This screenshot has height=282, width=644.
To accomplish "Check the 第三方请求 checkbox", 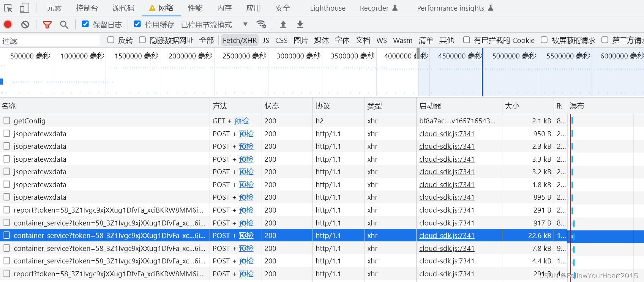I will [x=605, y=40].
